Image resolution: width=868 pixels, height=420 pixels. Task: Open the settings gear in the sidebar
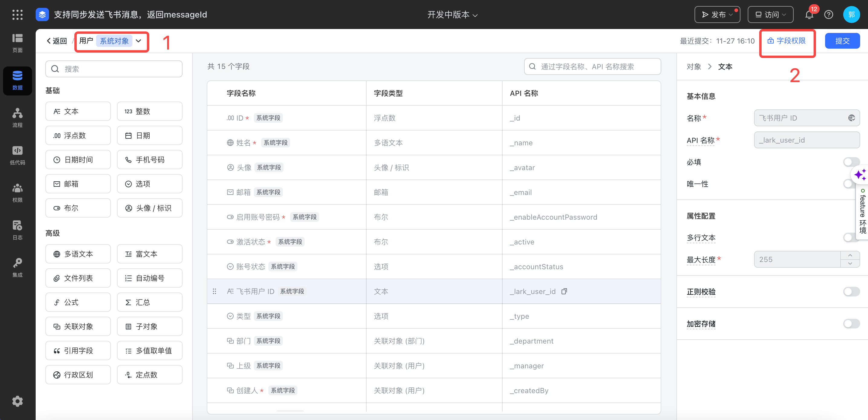[18, 401]
